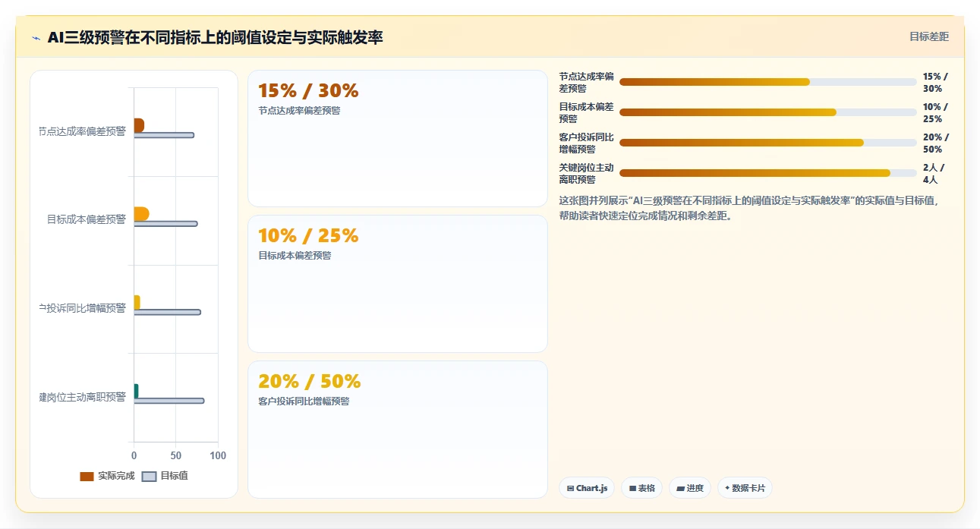
Task: Open the 20% / 50% data card
Action: tap(397, 429)
